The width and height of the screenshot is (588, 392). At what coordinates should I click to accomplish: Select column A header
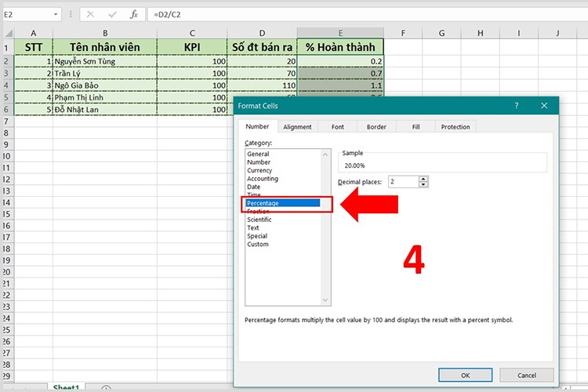pyautogui.click(x=34, y=33)
